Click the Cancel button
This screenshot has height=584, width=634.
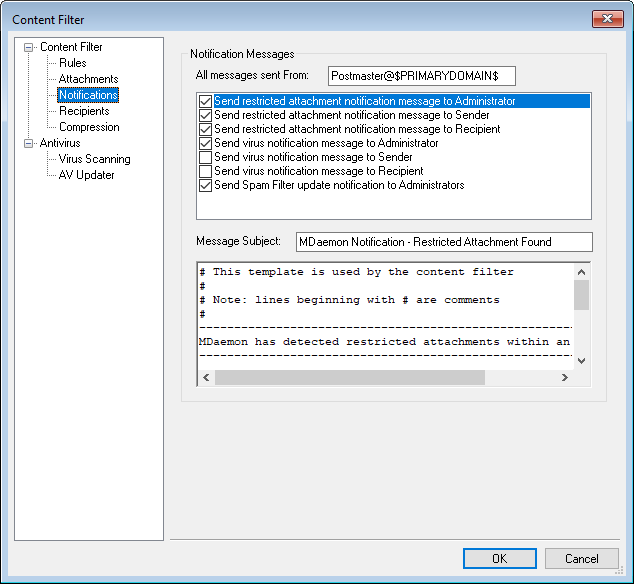tap(581, 559)
